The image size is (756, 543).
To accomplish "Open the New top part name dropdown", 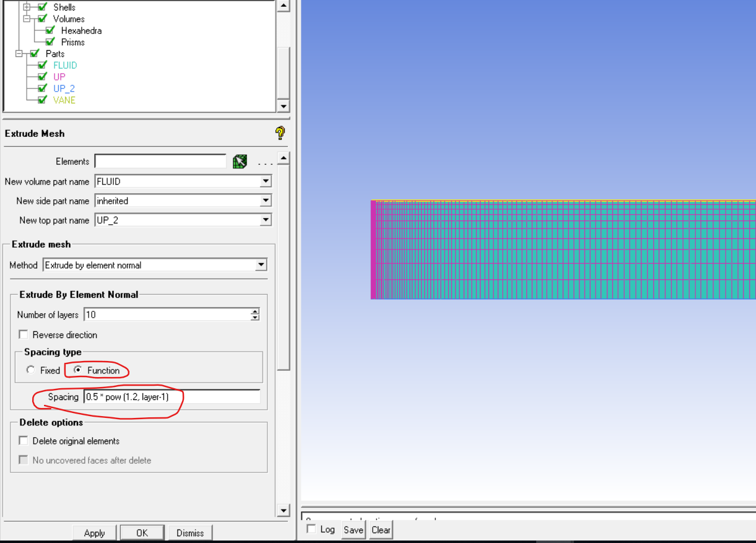I will (266, 220).
